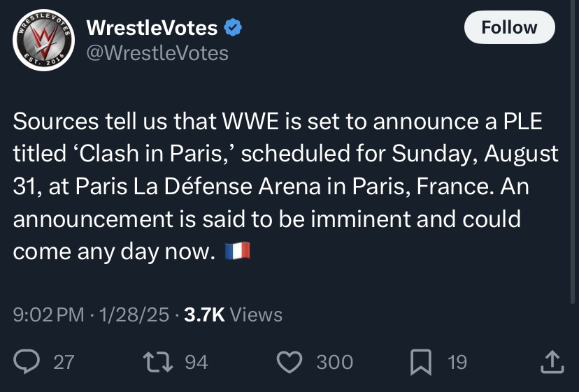The height and width of the screenshot is (392, 579).
Task: Click the WrestleVotes display name
Action: click(151, 28)
